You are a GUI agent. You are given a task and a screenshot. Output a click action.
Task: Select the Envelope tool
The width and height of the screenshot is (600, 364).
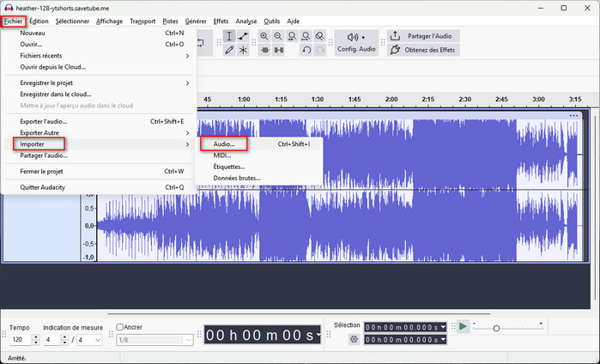(x=244, y=36)
